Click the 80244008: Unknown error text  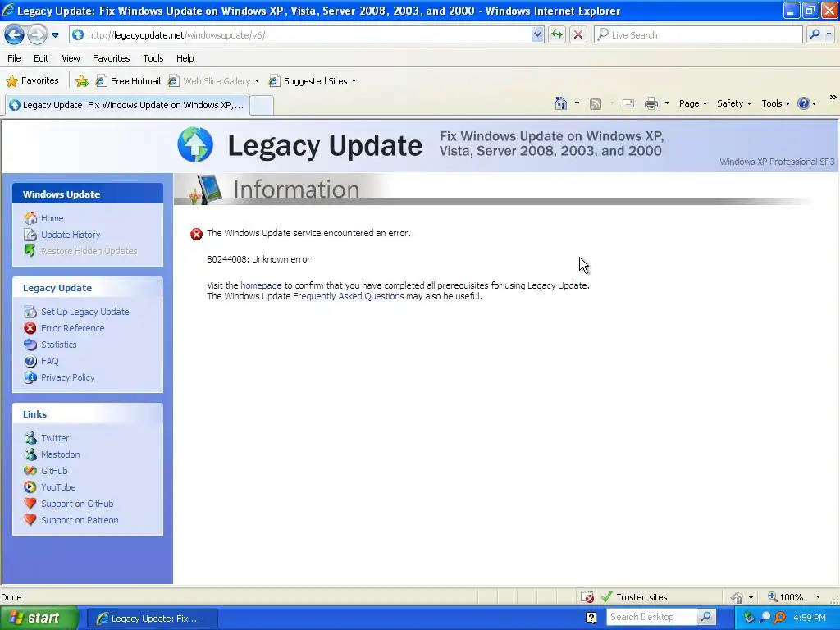(258, 259)
